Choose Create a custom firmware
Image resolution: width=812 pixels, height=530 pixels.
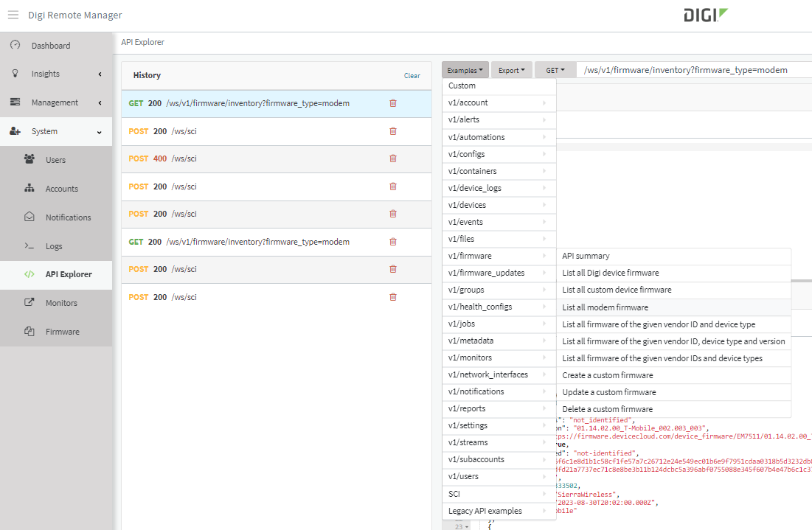point(674,375)
